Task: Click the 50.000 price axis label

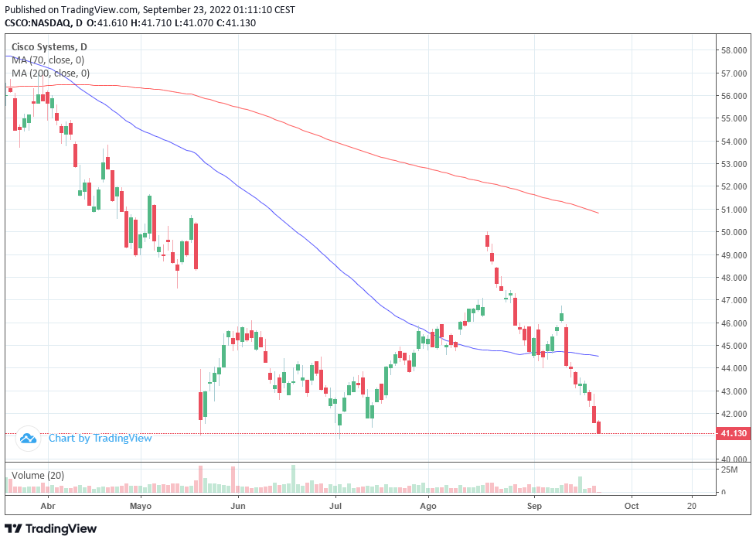Action: (734, 232)
